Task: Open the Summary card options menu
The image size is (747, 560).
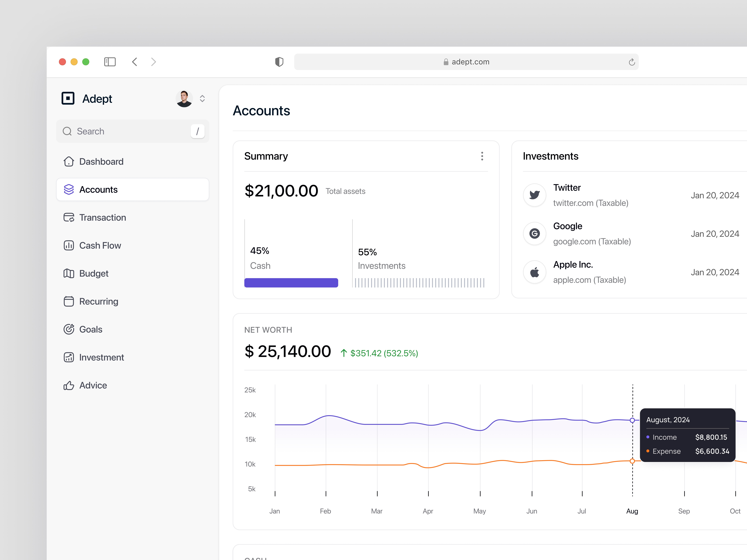Action: click(482, 156)
